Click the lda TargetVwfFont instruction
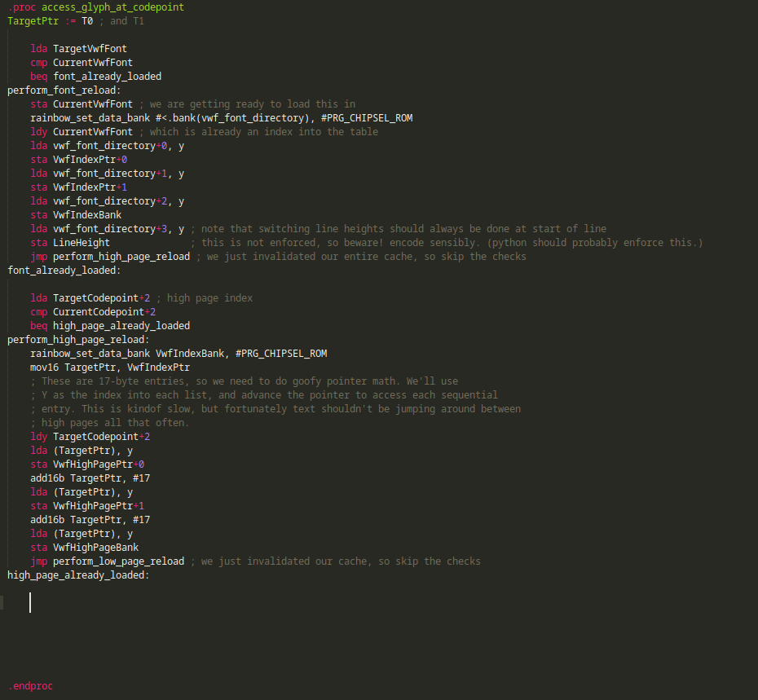This screenshot has width=758, height=700. point(78,49)
